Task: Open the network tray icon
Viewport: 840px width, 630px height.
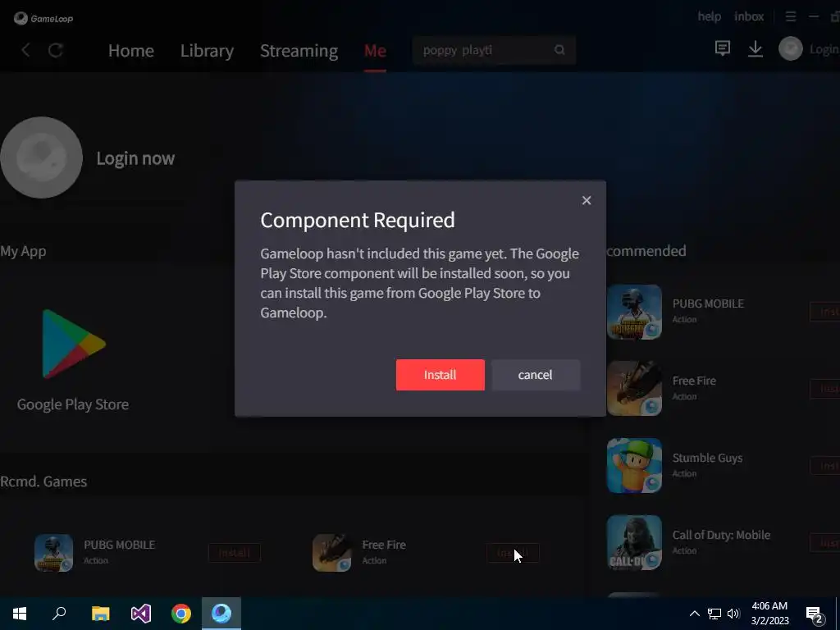Action: (714, 614)
